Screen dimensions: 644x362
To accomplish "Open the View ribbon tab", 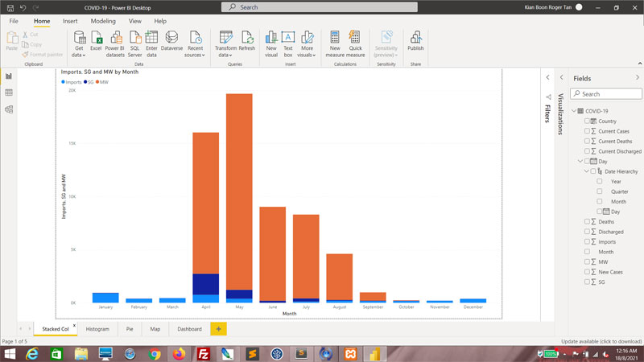I will [x=134, y=21].
